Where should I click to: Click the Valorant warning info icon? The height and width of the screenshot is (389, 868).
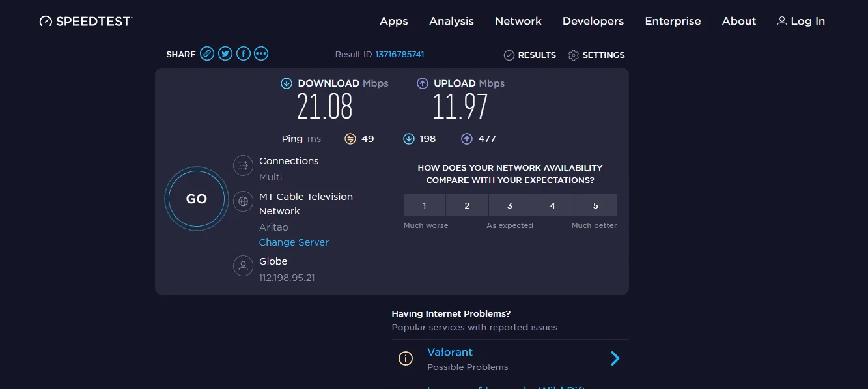[406, 358]
